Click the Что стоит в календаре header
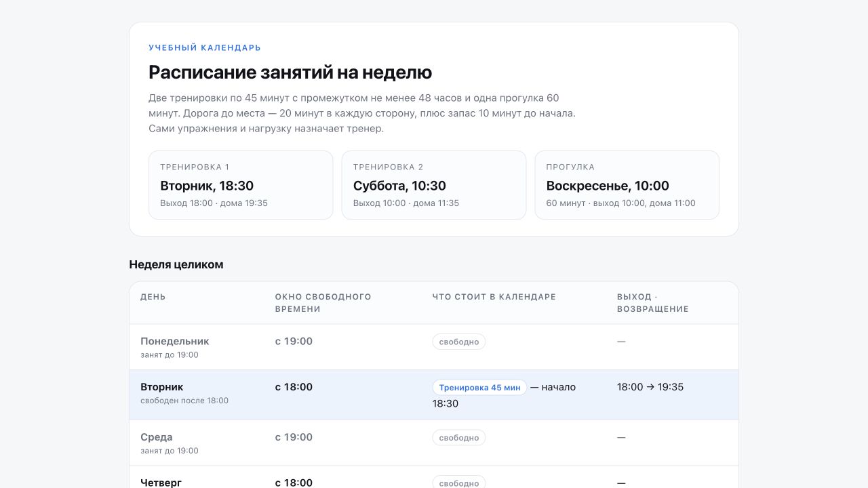Viewport: 868px width, 488px height. point(494,297)
